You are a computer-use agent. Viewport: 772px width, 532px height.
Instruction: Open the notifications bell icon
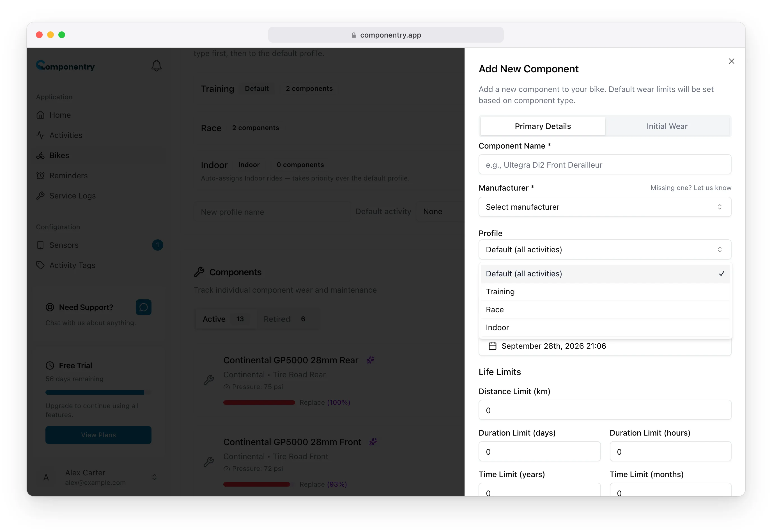tap(157, 66)
